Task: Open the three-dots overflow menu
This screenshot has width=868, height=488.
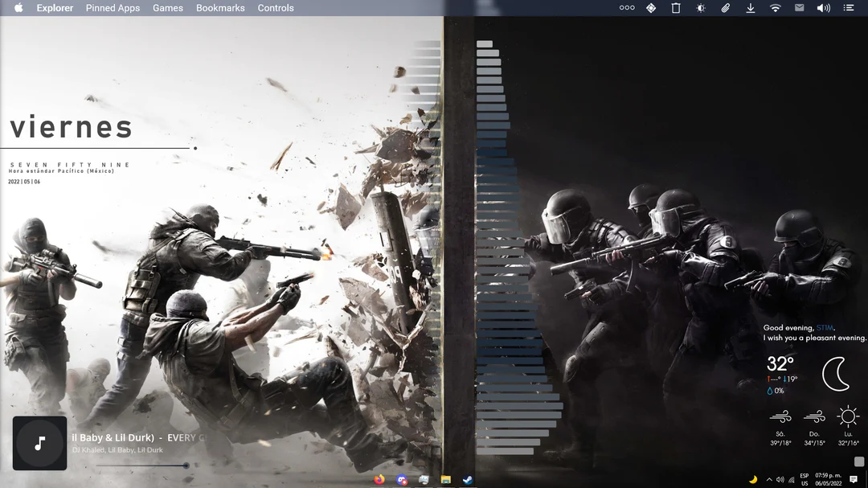Action: click(x=627, y=8)
